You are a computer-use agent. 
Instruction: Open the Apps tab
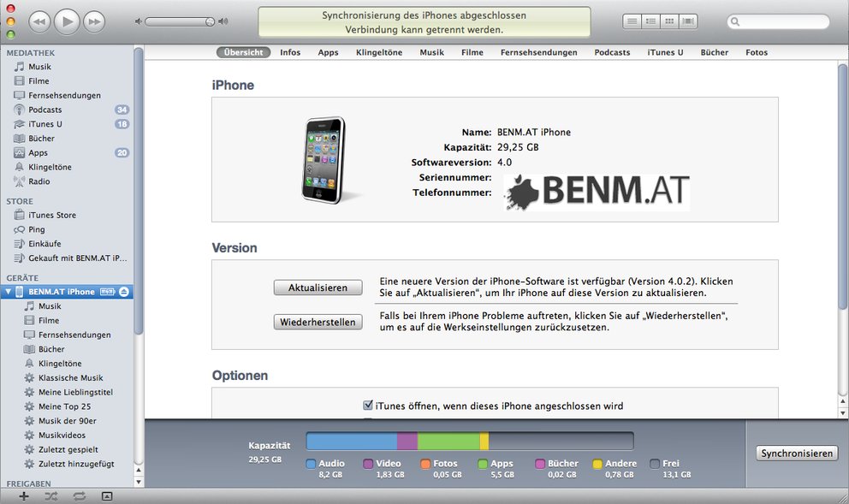point(328,52)
